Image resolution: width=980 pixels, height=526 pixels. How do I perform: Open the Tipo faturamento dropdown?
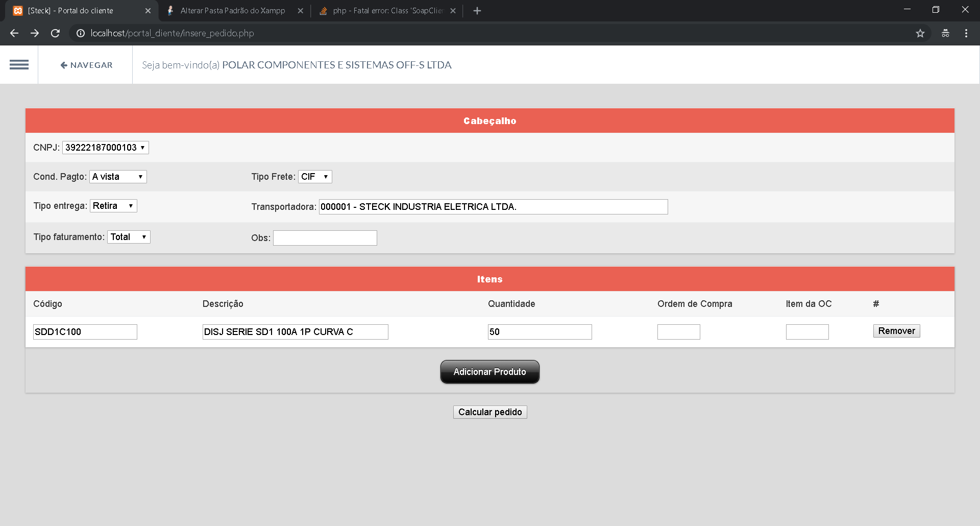click(x=129, y=237)
